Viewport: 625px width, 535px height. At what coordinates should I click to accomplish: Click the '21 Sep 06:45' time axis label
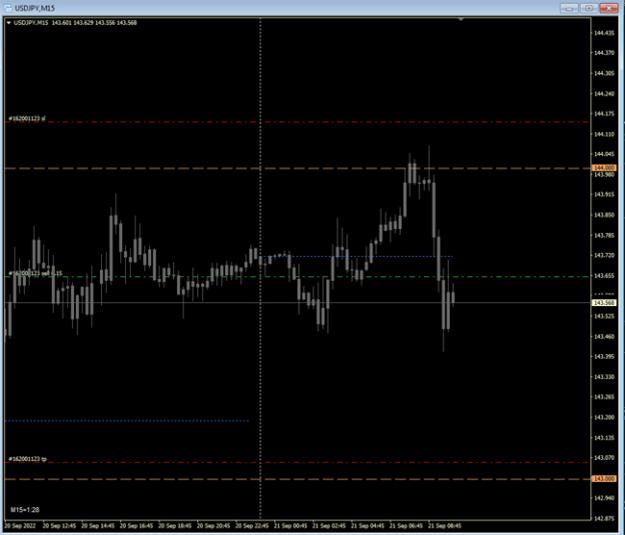tap(406, 526)
